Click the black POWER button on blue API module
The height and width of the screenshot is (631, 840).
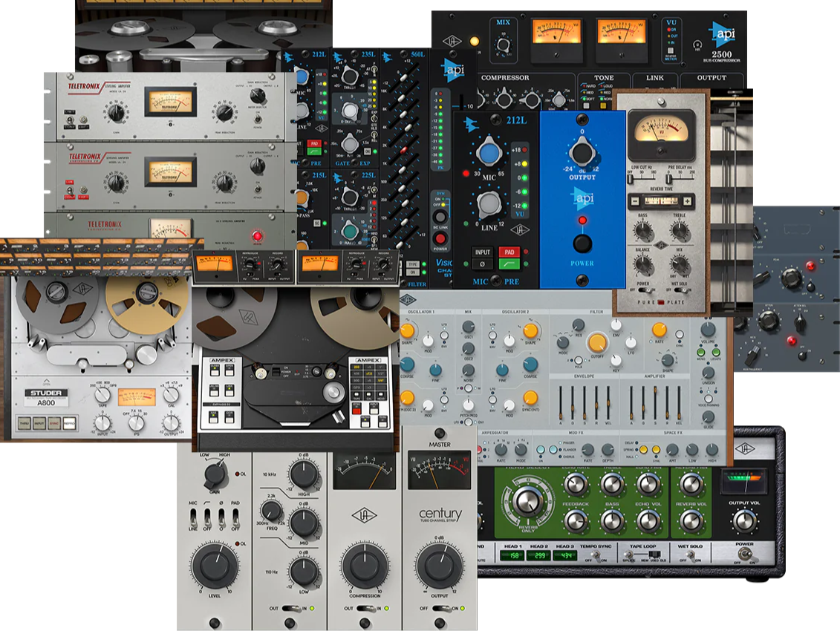pos(582,243)
